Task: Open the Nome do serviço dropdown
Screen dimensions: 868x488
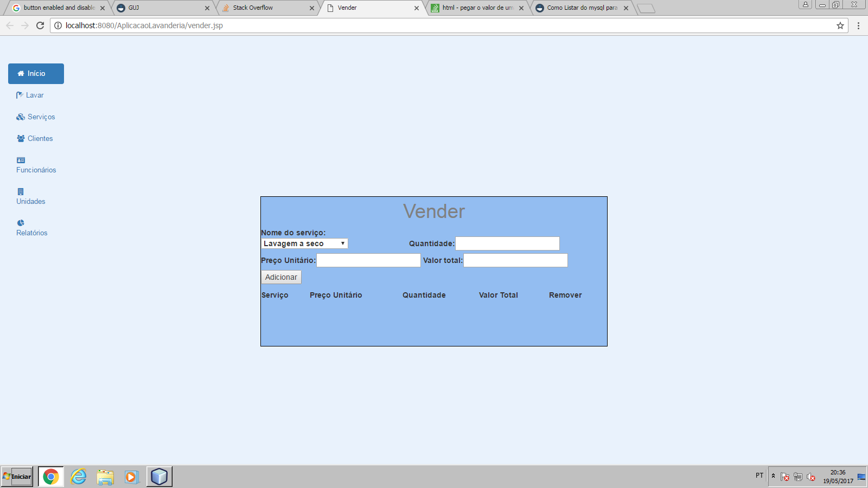Action: (x=304, y=244)
